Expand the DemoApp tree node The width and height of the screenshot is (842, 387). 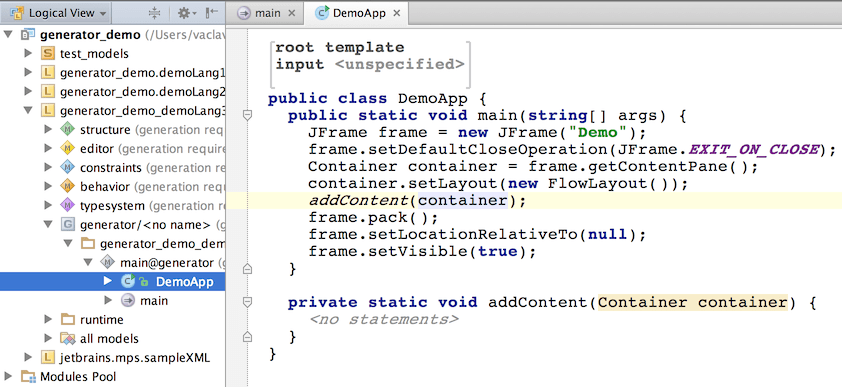pos(107,281)
